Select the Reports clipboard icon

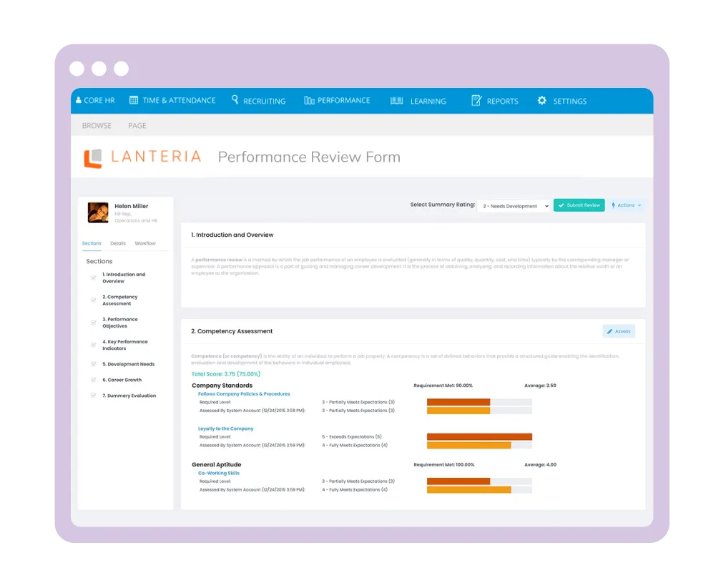click(x=476, y=99)
